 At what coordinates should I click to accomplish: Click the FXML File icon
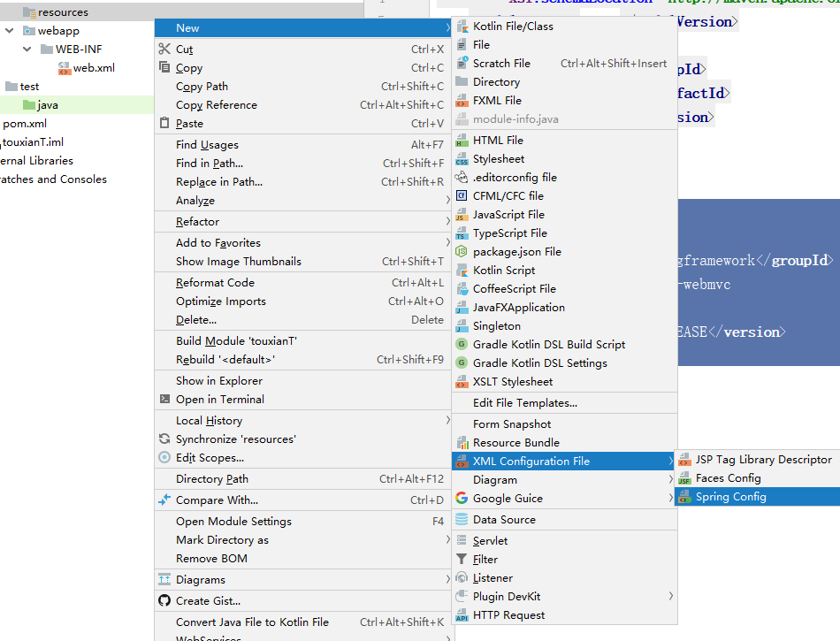coord(462,100)
